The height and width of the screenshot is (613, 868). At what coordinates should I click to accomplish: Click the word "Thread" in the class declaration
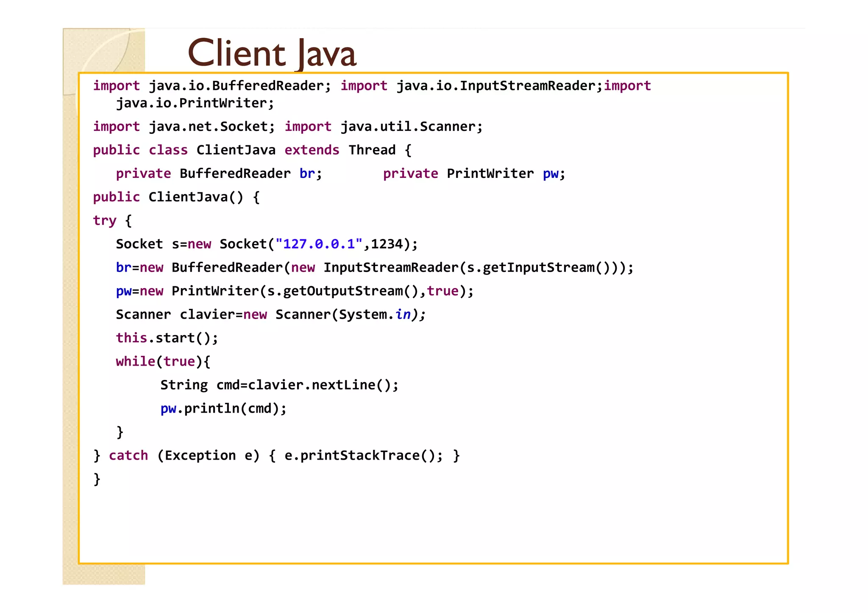(372, 150)
